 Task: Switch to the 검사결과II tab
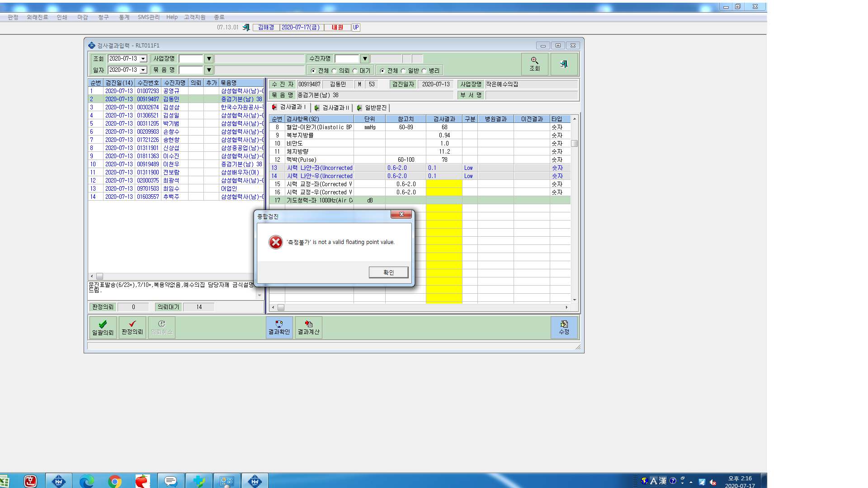tap(332, 108)
